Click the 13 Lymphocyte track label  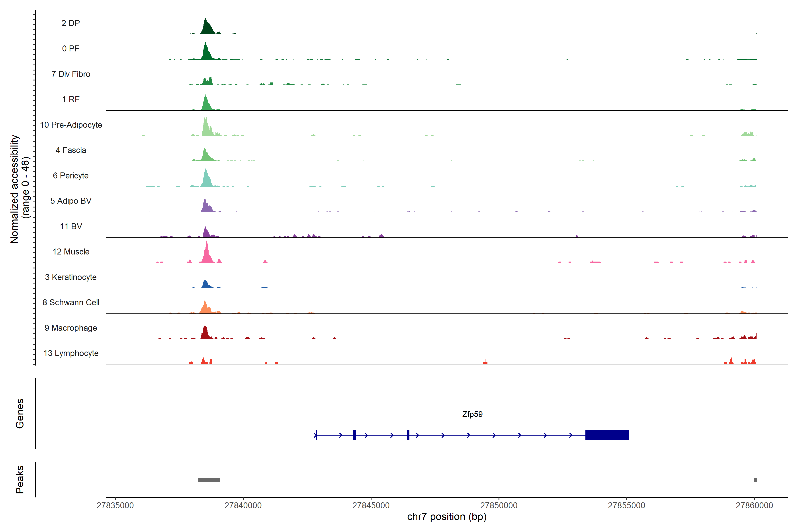click(71, 353)
